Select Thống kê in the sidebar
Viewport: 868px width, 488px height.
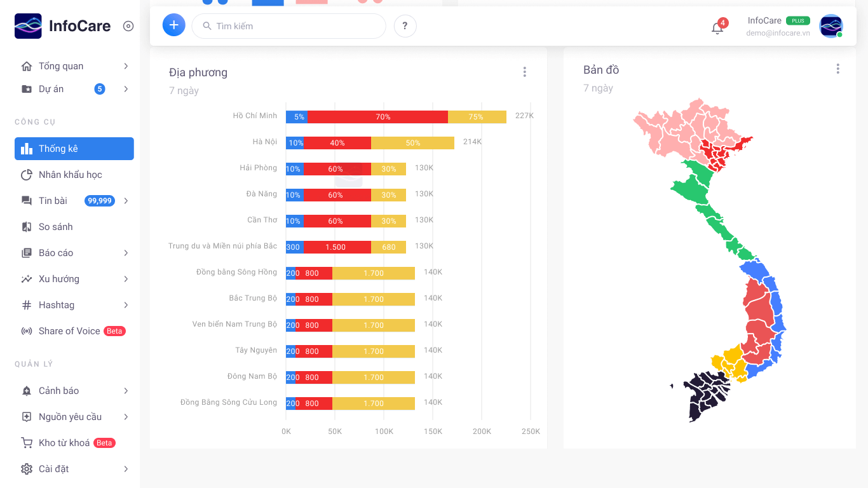click(x=74, y=149)
